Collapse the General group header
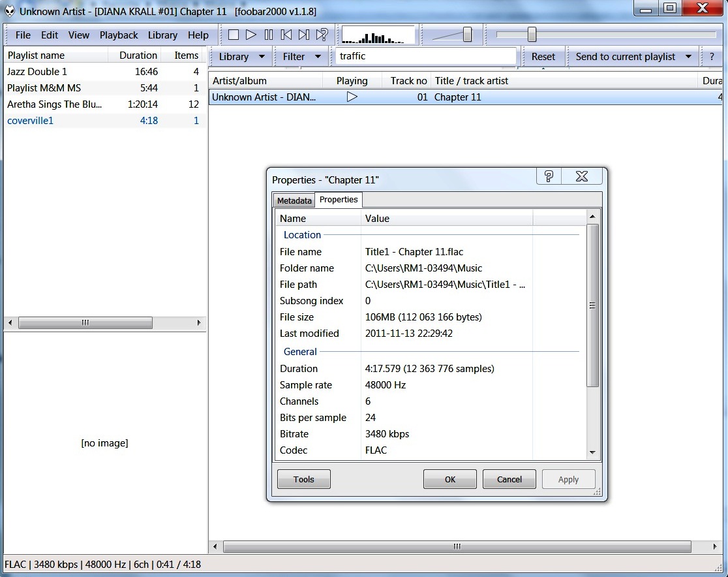This screenshot has height=577, width=728. (x=300, y=352)
